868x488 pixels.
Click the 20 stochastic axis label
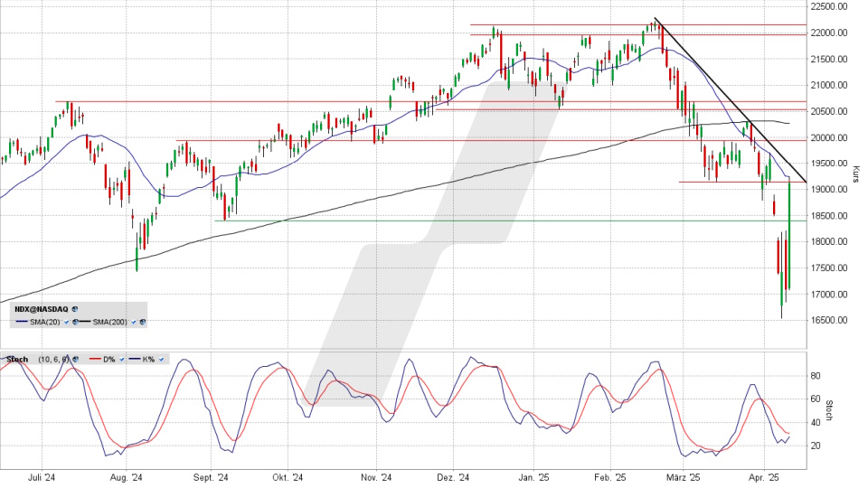(816, 446)
